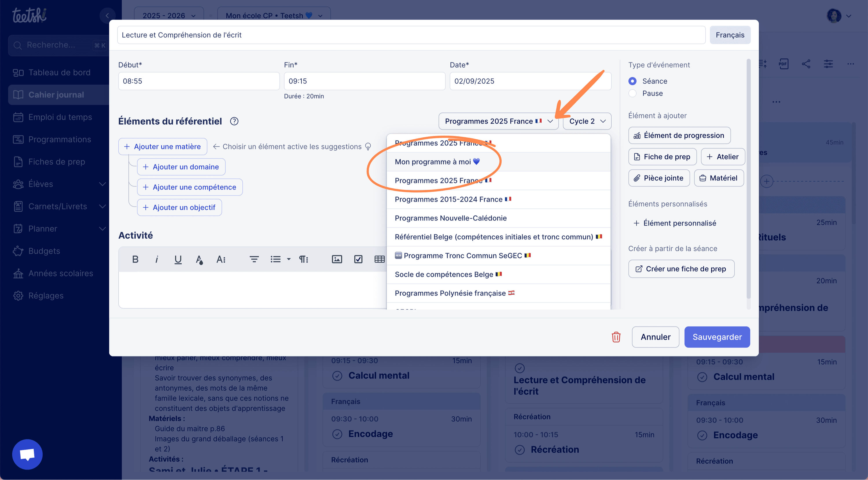Click the modal right-panel scrollbar
The height and width of the screenshot is (480, 868).
(749, 178)
